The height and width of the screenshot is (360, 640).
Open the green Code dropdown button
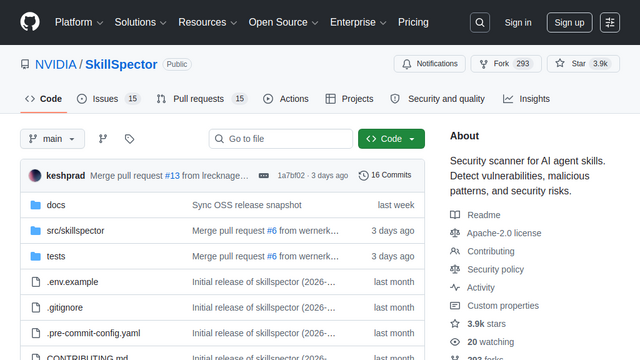(391, 139)
